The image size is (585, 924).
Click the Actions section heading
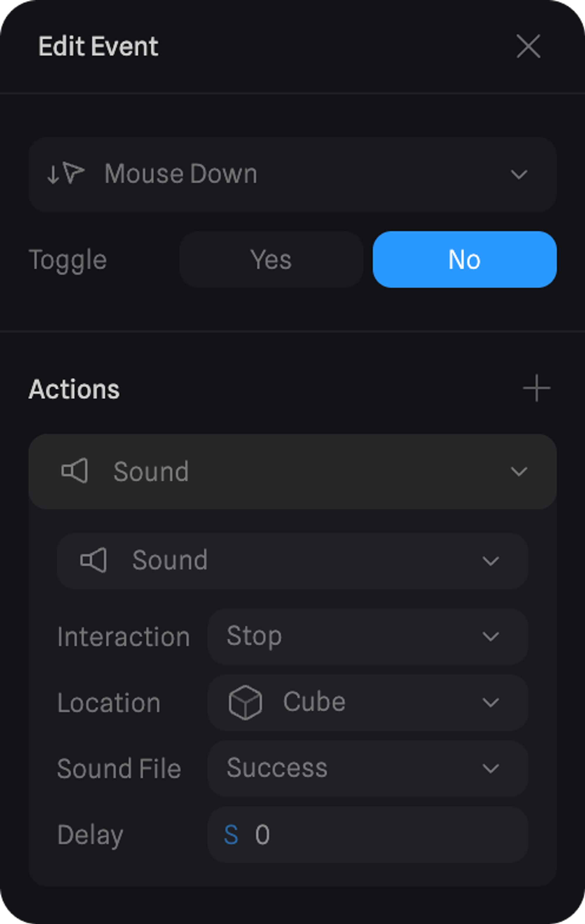[74, 389]
